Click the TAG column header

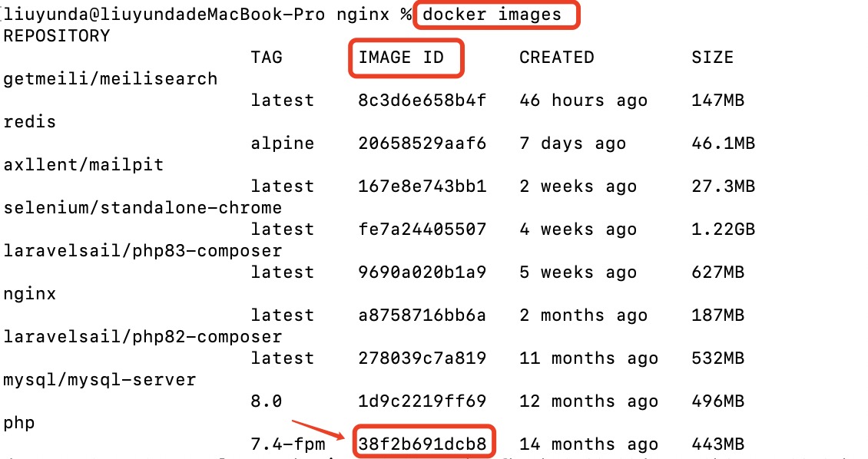(267, 58)
